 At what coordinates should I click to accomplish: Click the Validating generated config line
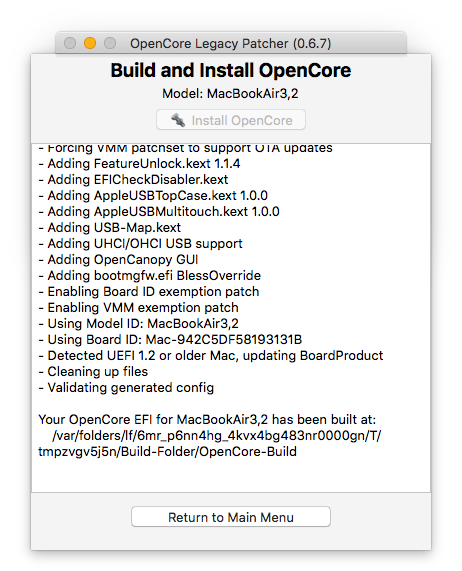pyautogui.click(x=126, y=388)
